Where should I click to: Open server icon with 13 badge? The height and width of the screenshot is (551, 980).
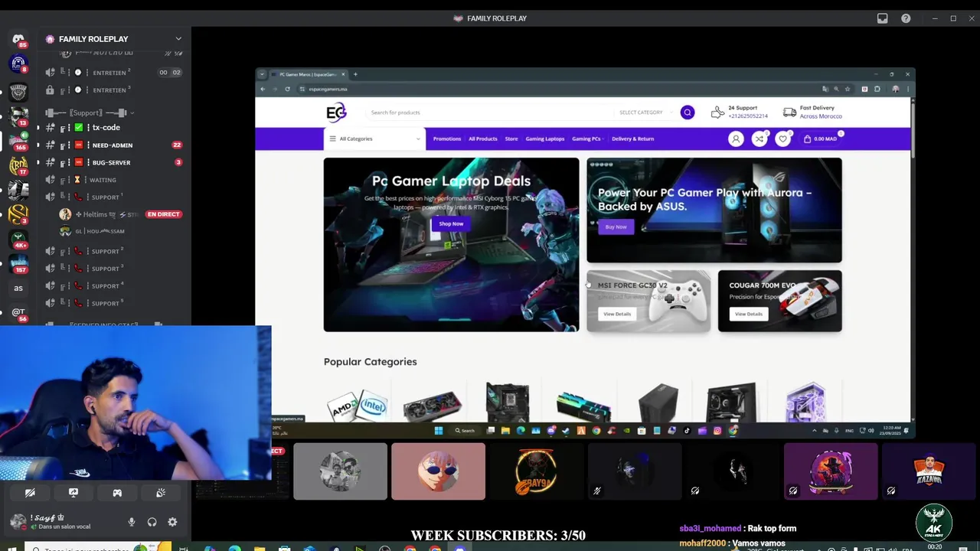18,116
